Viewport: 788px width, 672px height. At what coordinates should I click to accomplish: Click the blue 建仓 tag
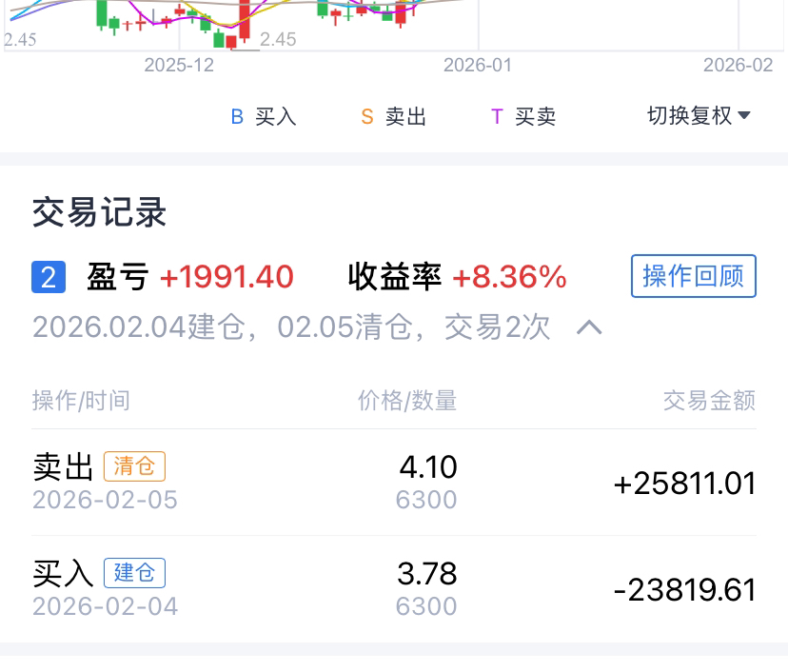(x=134, y=573)
